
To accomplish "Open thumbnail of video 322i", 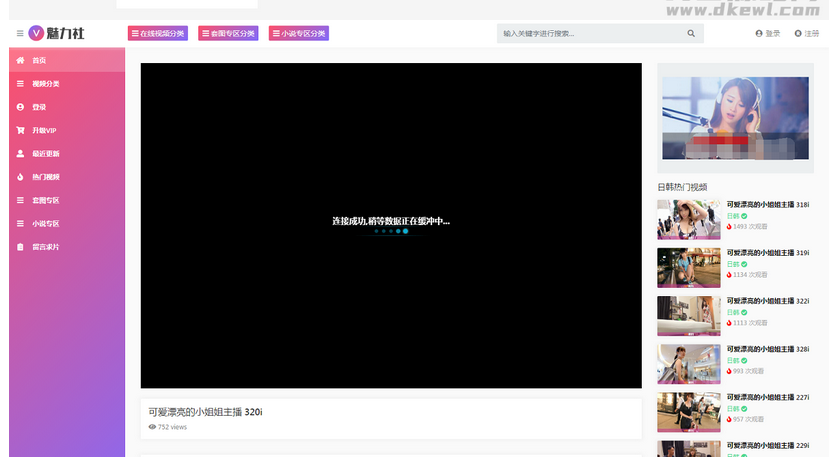I will click(x=689, y=316).
